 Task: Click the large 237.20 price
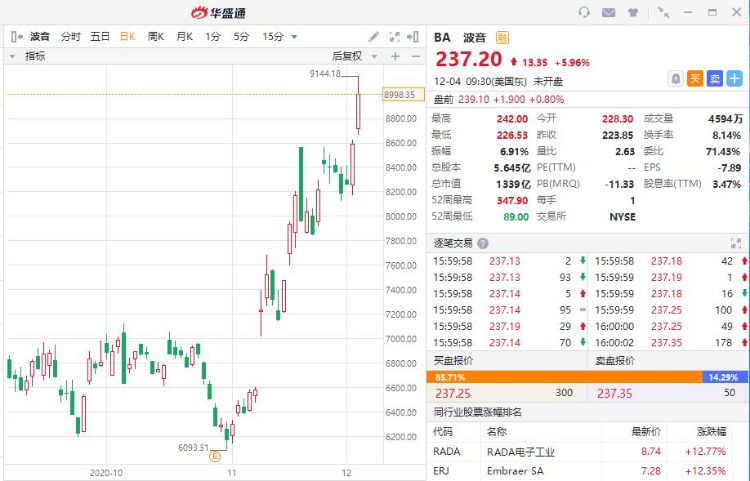468,59
